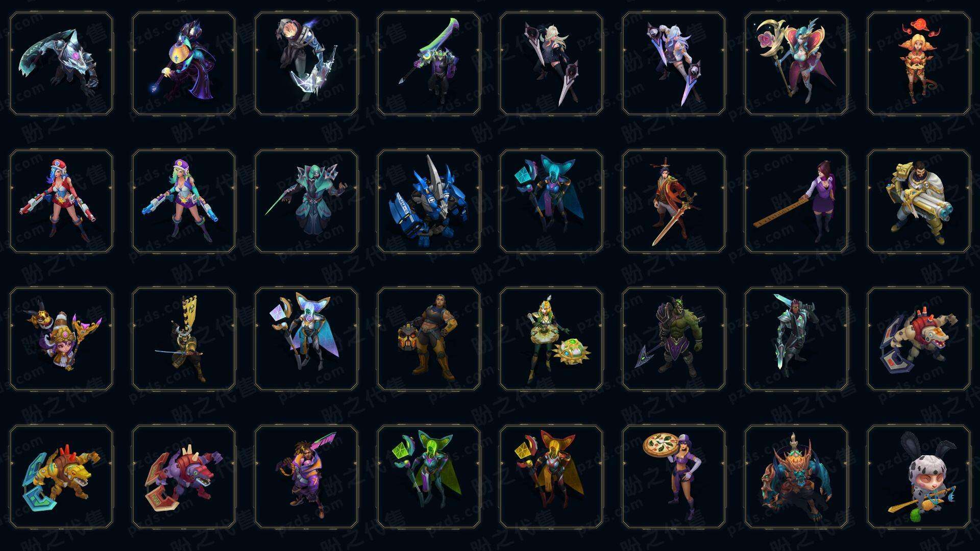The width and height of the screenshot is (980, 551).
Task: Choose the blonde girl with spiked flail
Action: [551, 339]
